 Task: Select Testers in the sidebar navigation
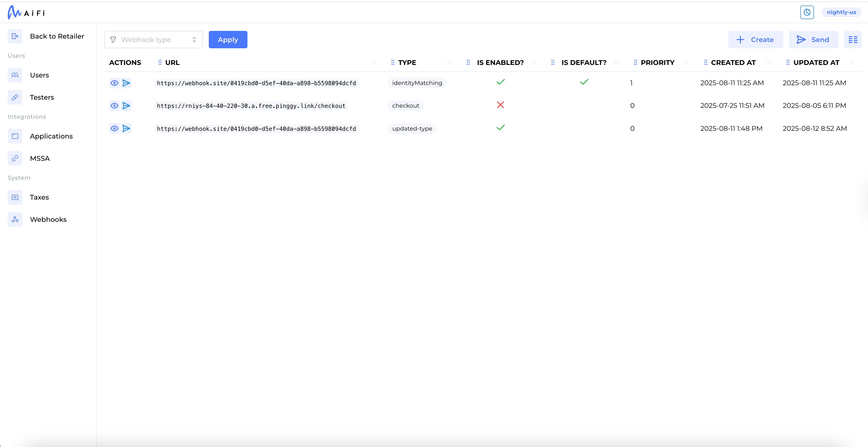(42, 97)
